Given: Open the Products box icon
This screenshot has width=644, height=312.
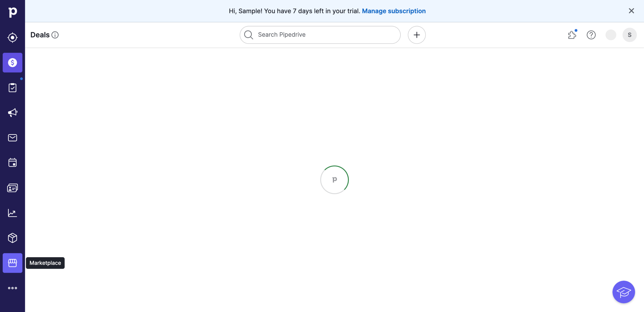Looking at the screenshot, I should click(13, 238).
